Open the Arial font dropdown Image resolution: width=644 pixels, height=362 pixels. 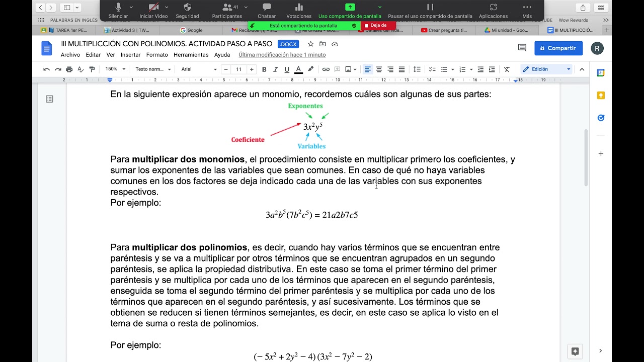tap(199, 69)
